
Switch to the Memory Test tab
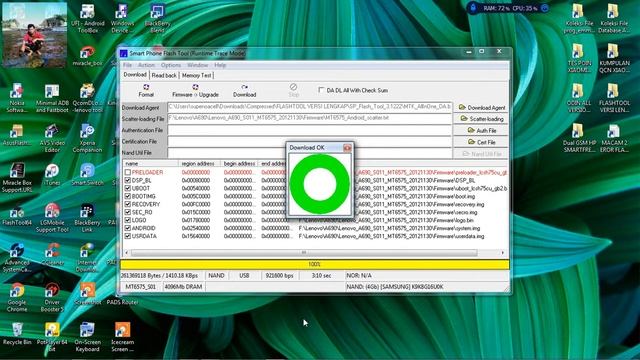coord(197,75)
